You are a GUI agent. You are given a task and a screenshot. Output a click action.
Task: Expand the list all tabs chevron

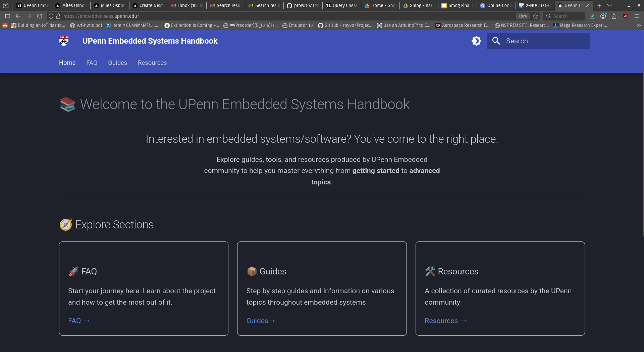[609, 5]
